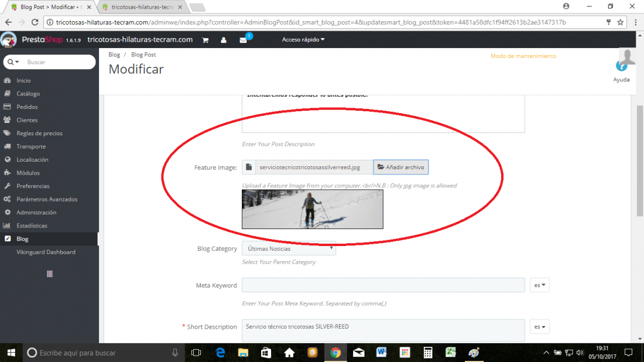Click the page vertical scrollbar thumb

[640, 160]
